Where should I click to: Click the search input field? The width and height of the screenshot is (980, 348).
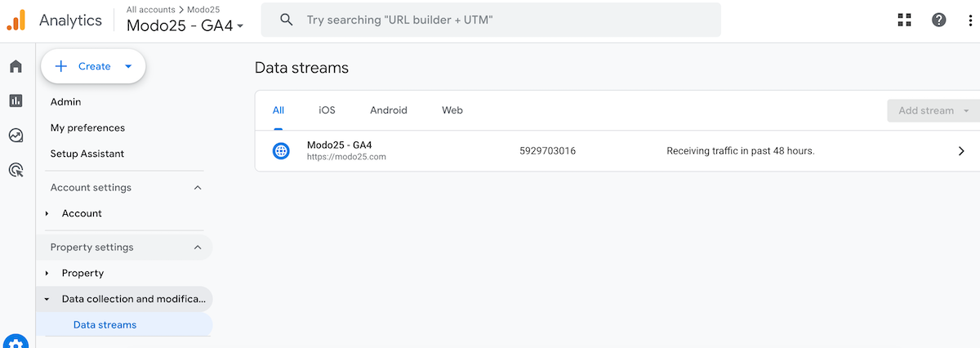click(491, 20)
